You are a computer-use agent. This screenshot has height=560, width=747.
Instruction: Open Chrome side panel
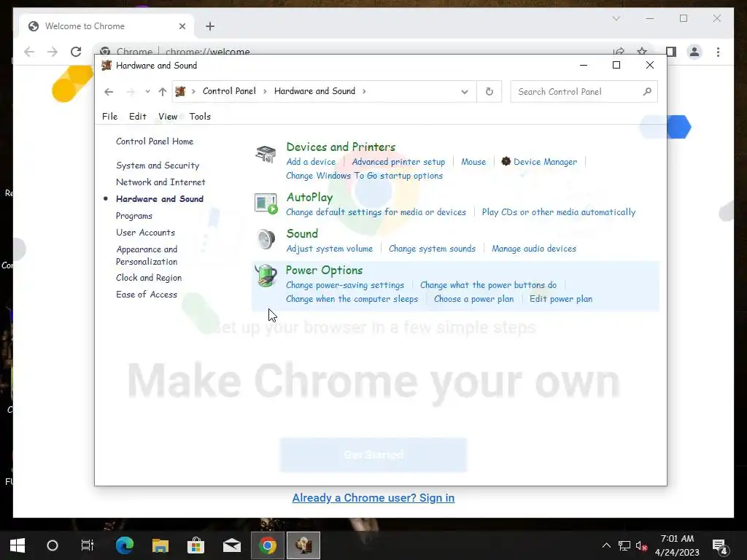pyautogui.click(x=671, y=52)
